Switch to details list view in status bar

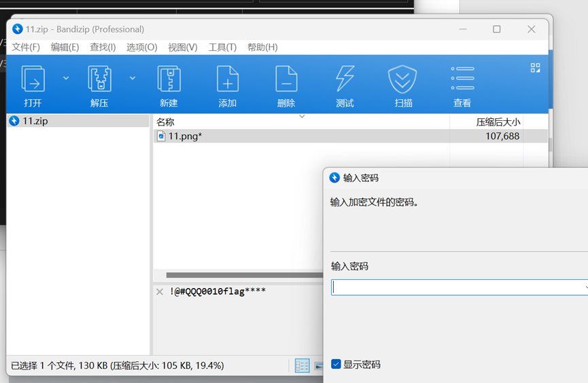pos(302,366)
